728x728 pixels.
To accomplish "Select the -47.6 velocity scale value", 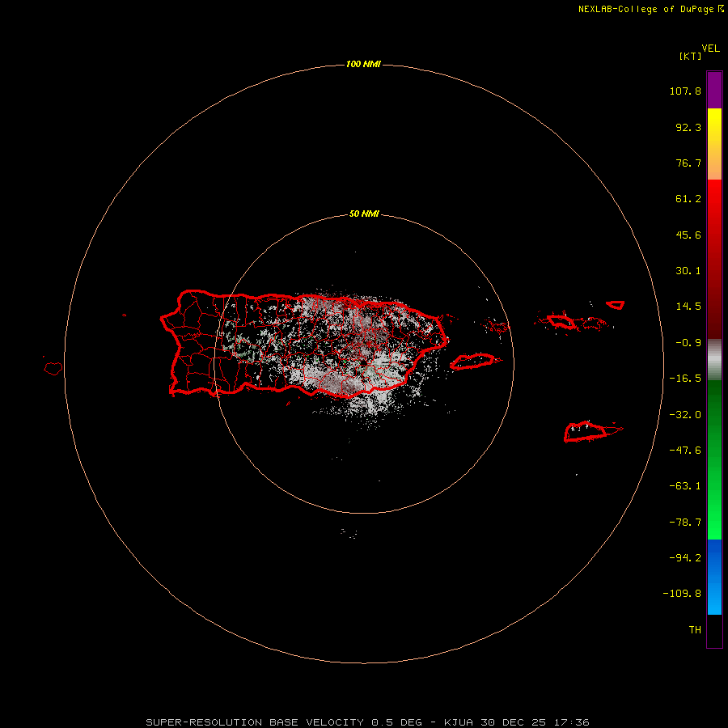I will [685, 451].
